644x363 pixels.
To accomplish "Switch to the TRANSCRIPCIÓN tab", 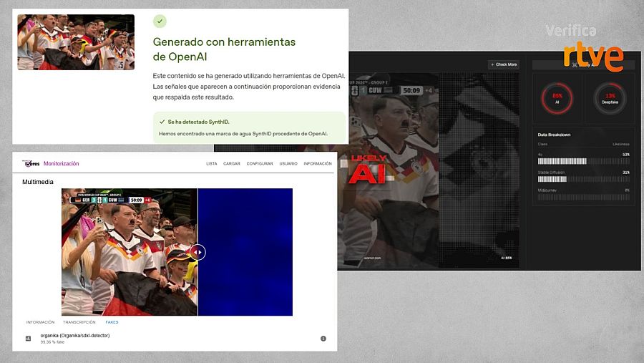I will click(x=79, y=322).
